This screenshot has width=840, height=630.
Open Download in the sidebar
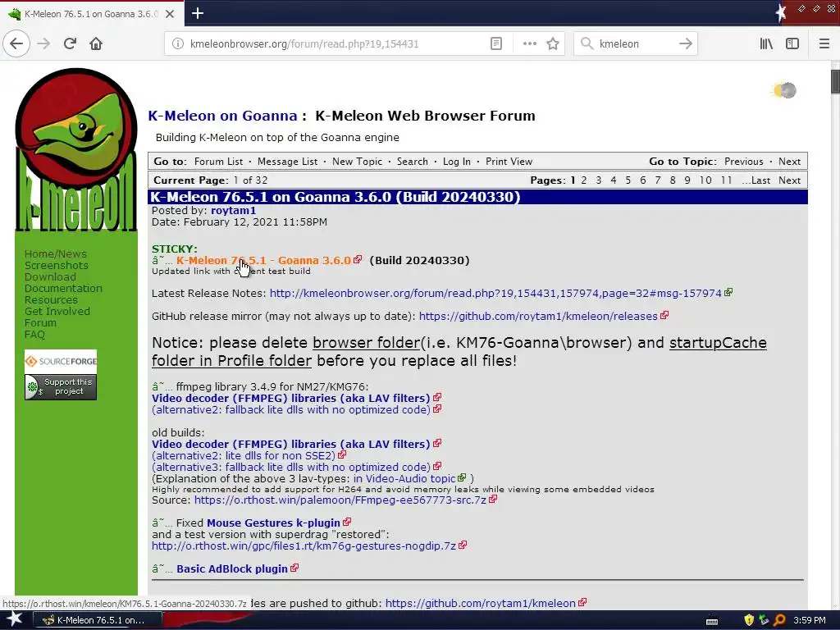pos(50,277)
